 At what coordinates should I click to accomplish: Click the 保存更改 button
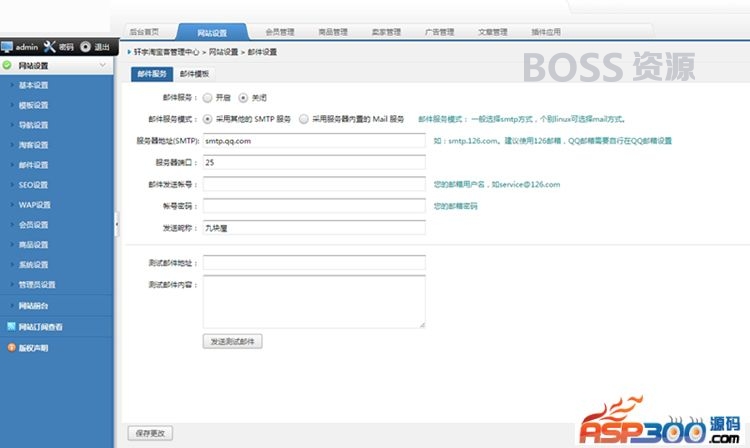click(150, 433)
